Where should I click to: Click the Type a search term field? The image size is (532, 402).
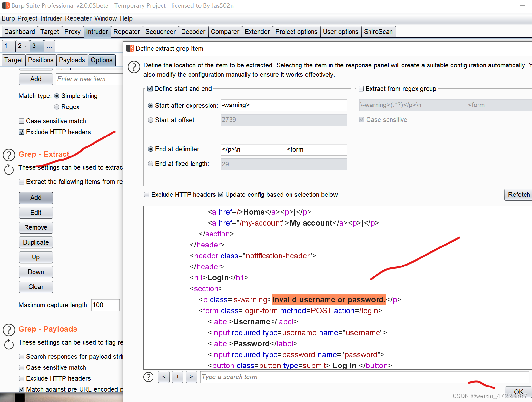point(365,377)
